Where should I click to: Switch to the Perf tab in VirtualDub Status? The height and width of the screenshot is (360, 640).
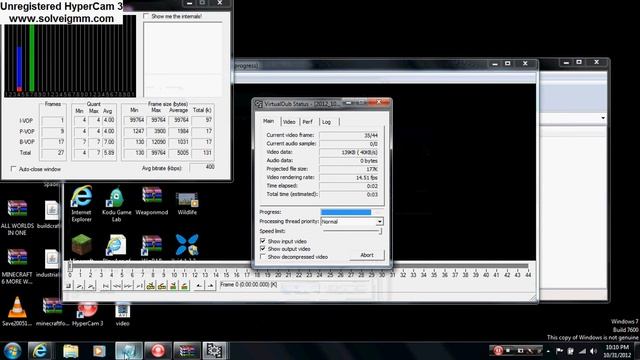click(308, 122)
